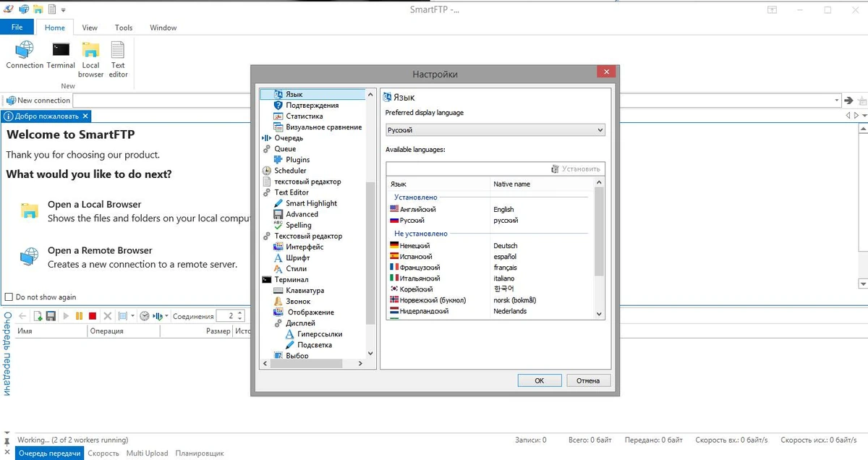
Task: Click the pause queue icon
Action: (x=79, y=316)
